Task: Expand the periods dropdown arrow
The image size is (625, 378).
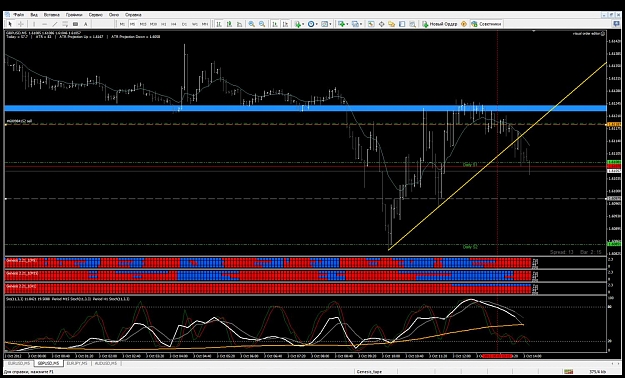Action: (x=317, y=24)
